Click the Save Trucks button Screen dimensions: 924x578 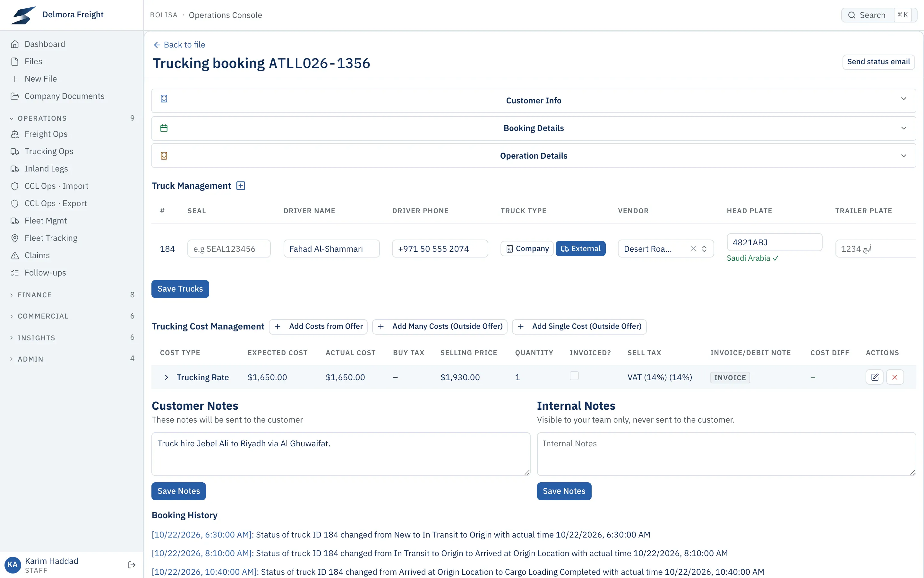click(x=180, y=289)
